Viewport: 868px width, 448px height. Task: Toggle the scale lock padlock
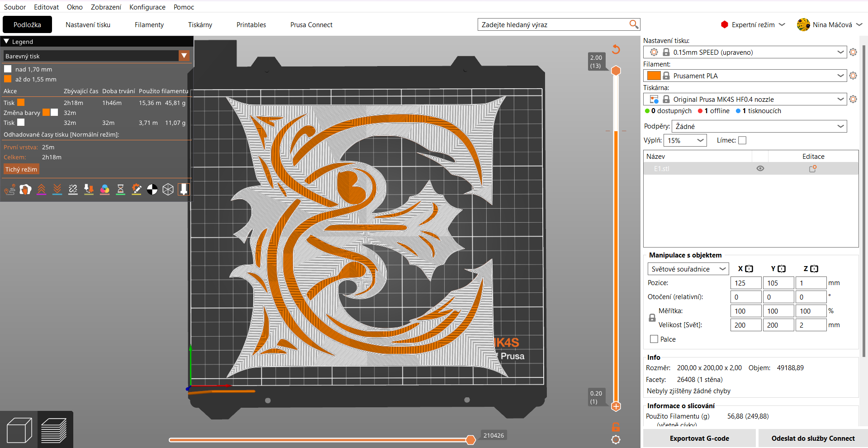[x=652, y=318]
